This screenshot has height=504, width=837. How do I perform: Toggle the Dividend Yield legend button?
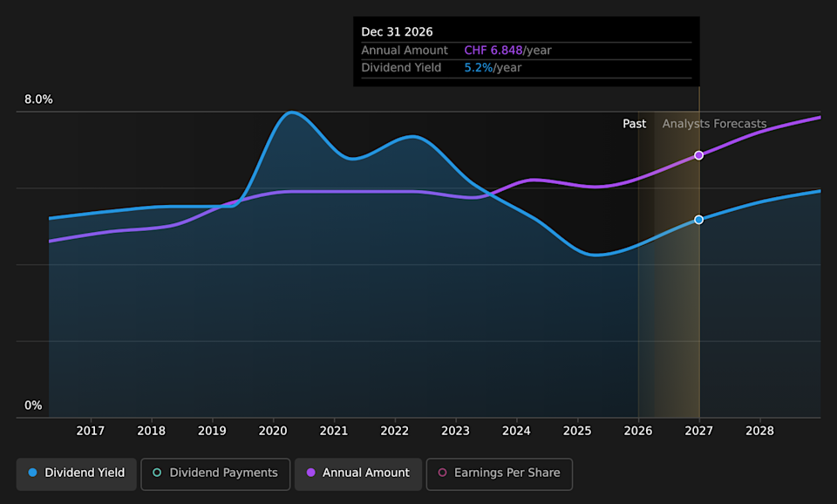click(77, 473)
